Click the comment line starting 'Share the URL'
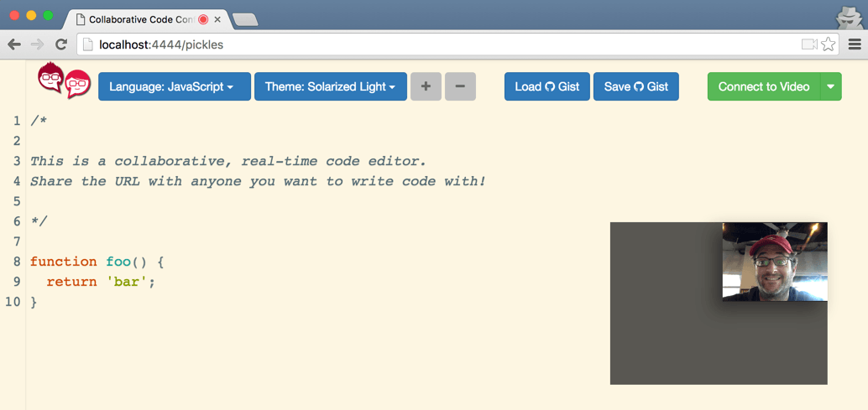Viewport: 868px width, 410px height. click(x=258, y=181)
